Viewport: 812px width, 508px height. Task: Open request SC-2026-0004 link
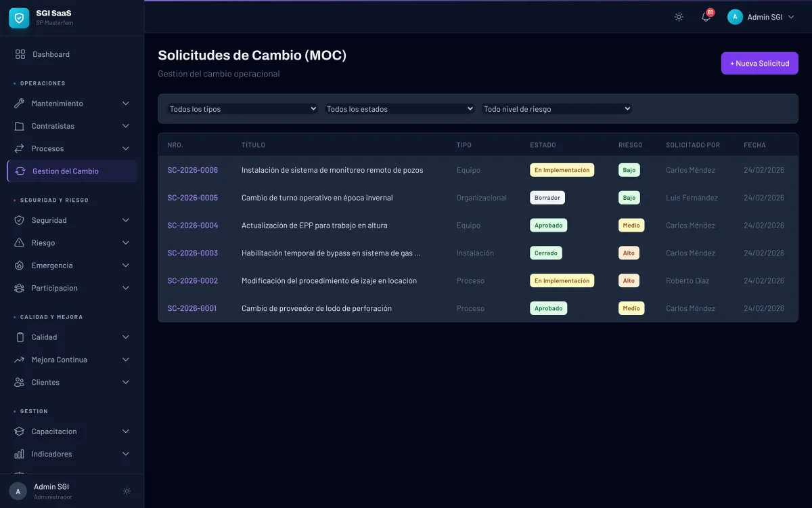point(192,225)
